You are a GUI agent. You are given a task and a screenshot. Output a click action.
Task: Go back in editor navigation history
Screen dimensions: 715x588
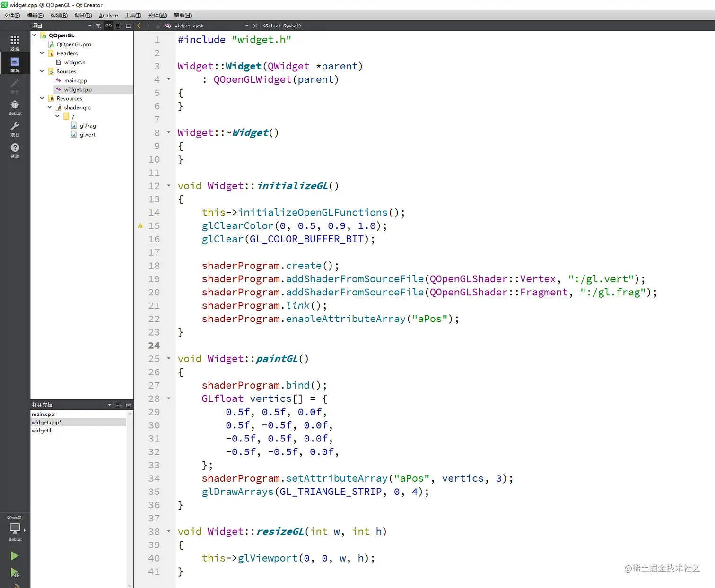139,26
